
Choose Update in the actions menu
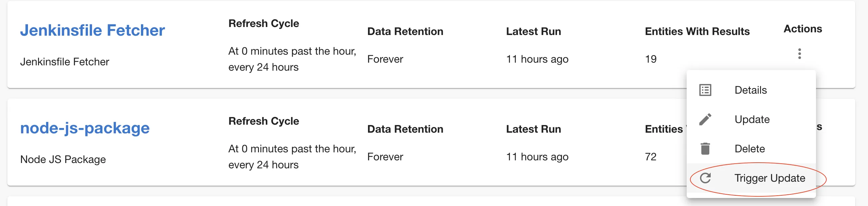[752, 119]
